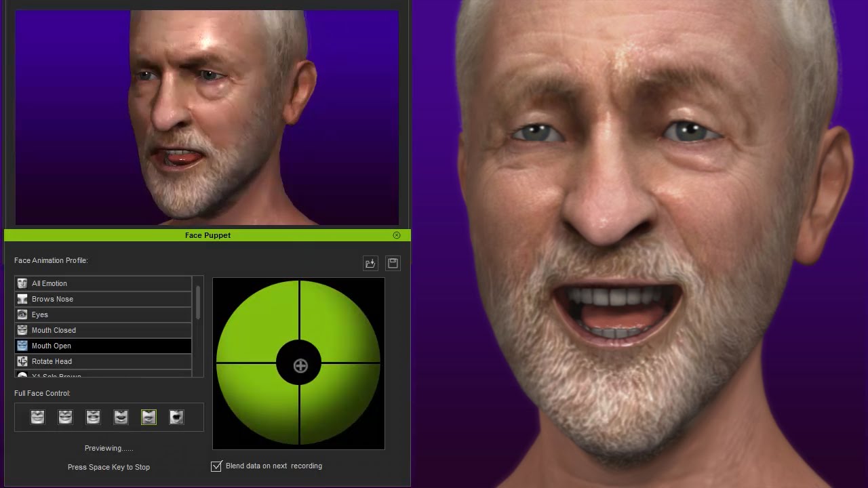This screenshot has height=488, width=868.
Task: Choose the second Full Face Control mouth preset
Action: point(66,417)
